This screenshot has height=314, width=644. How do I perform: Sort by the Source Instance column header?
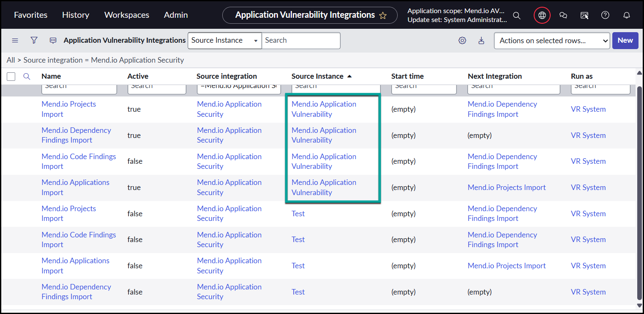(x=317, y=76)
